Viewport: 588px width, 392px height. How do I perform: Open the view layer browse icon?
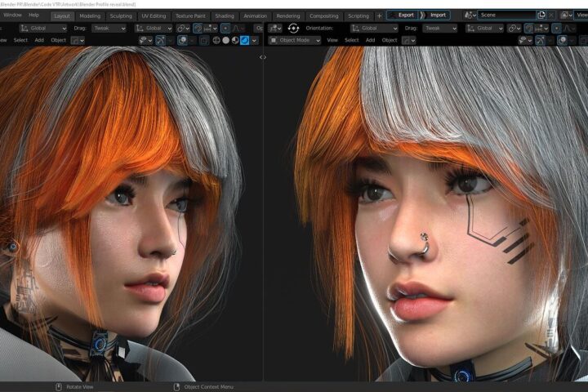[x=566, y=15]
